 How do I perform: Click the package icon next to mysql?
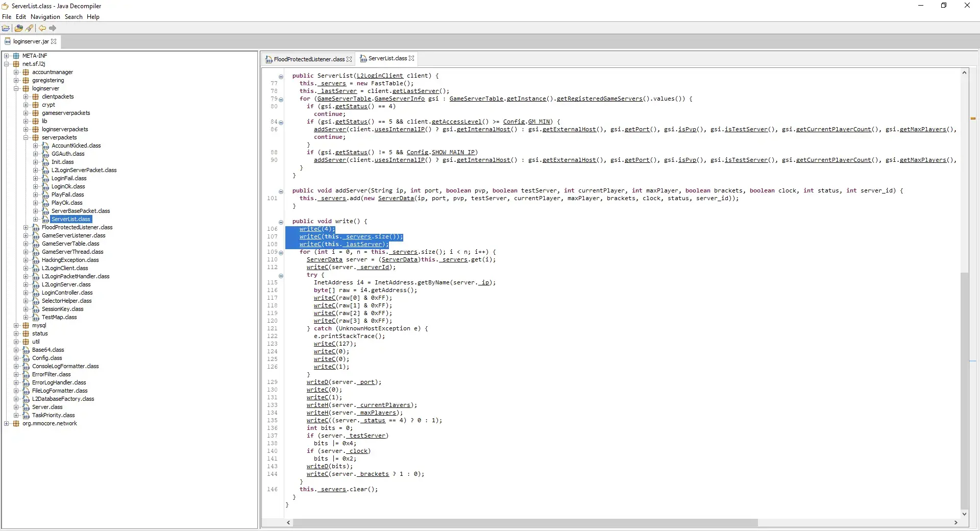coord(26,326)
